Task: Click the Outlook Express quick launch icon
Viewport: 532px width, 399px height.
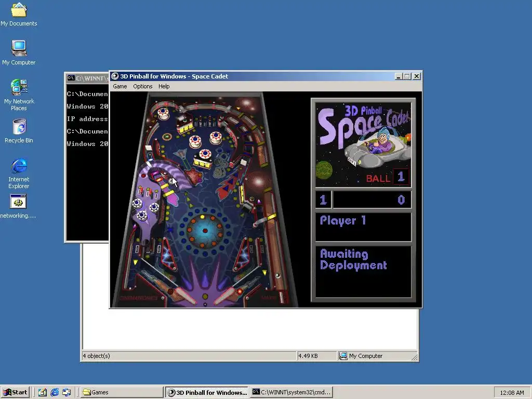Action: tap(66, 392)
